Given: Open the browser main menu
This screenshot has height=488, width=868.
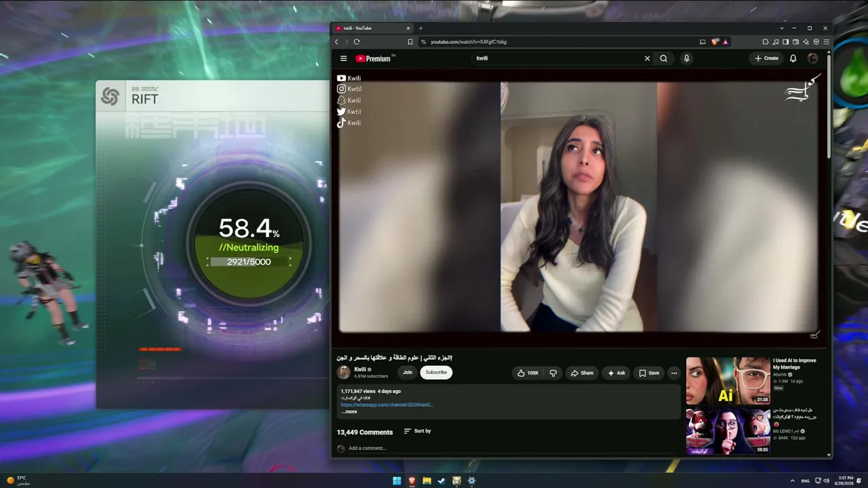Looking at the screenshot, I should point(826,42).
